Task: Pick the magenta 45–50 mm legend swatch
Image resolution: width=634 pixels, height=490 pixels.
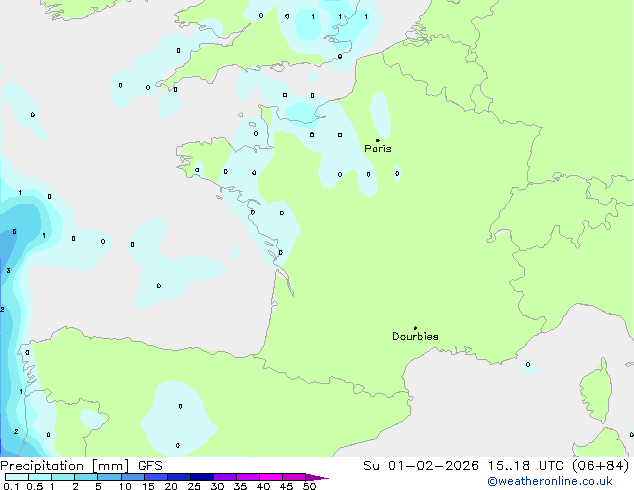Action: coord(296,477)
